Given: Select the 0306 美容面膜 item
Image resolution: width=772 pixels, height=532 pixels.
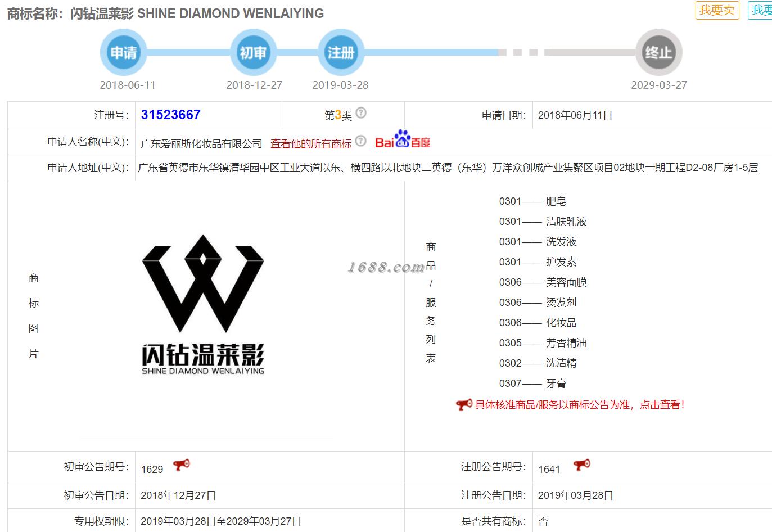Looking at the screenshot, I should point(543,282).
